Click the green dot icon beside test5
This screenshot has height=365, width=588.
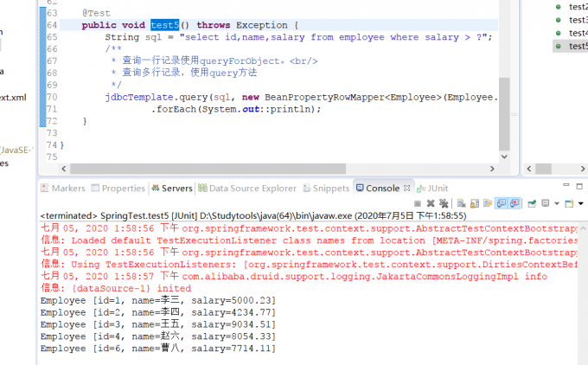tap(559, 46)
